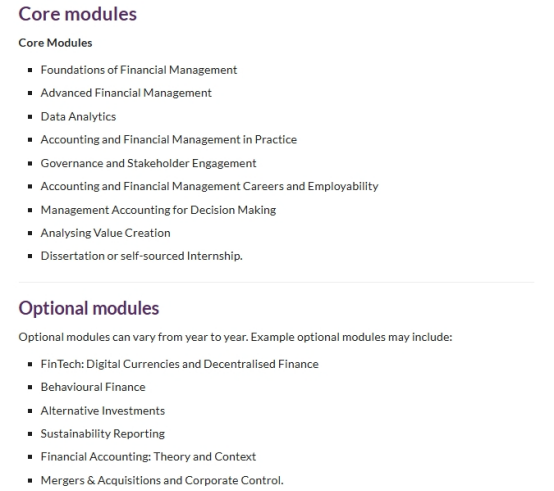Image resolution: width=554 pixels, height=491 pixels.
Task: Select Foundations of Financial Management text
Action: (x=139, y=70)
